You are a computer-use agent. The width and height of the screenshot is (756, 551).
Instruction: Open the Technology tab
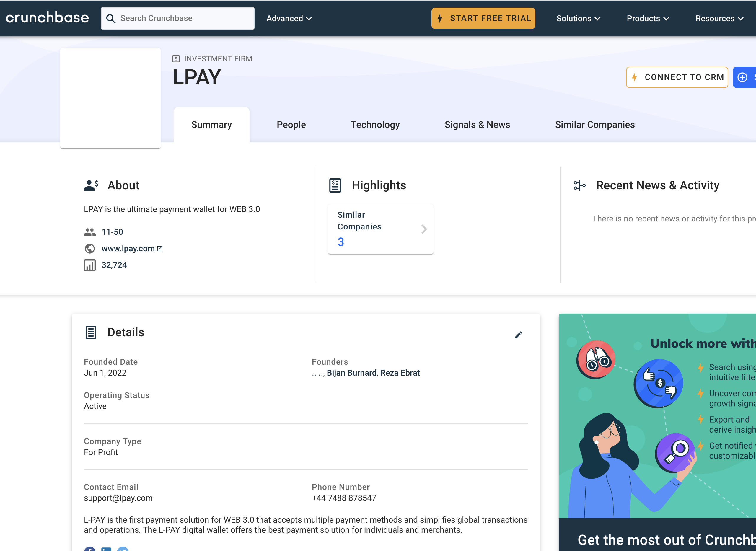(x=375, y=124)
